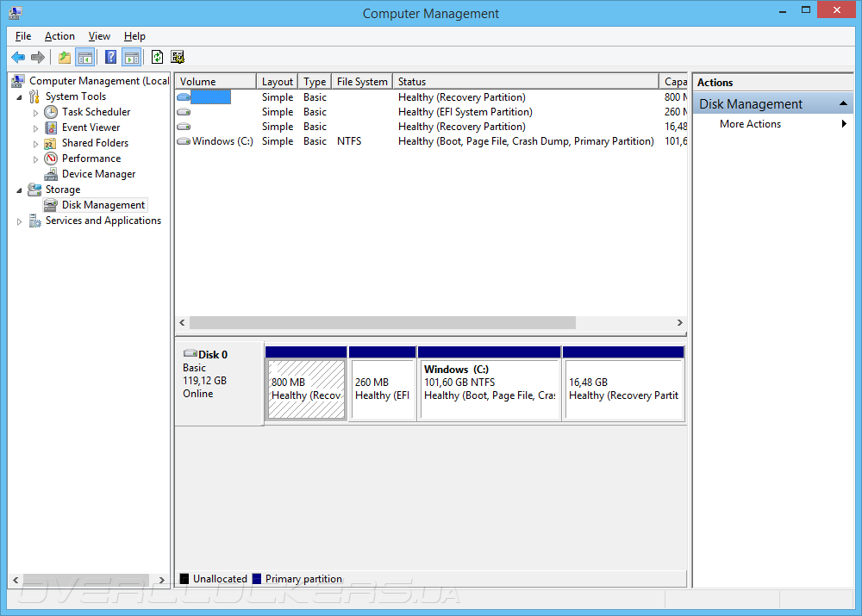Select the Windows (C:) volume row text
The image size is (862, 616).
click(x=222, y=141)
